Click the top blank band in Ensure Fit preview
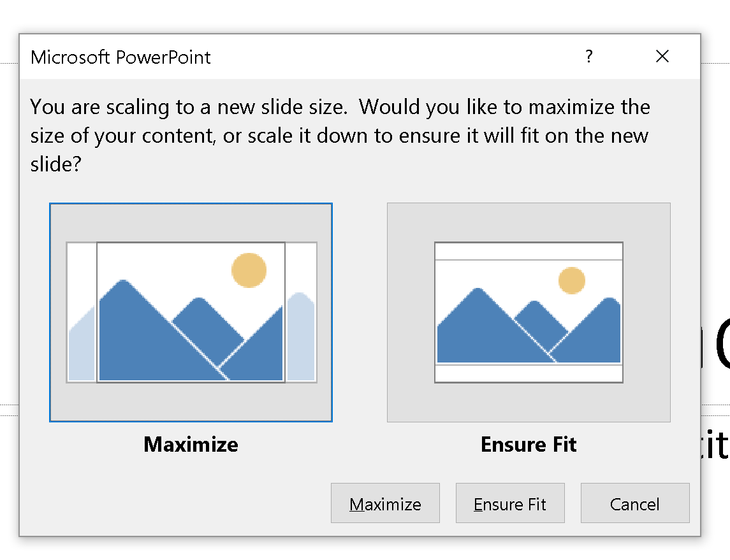Viewport: 730px width, 560px height. tap(529, 252)
